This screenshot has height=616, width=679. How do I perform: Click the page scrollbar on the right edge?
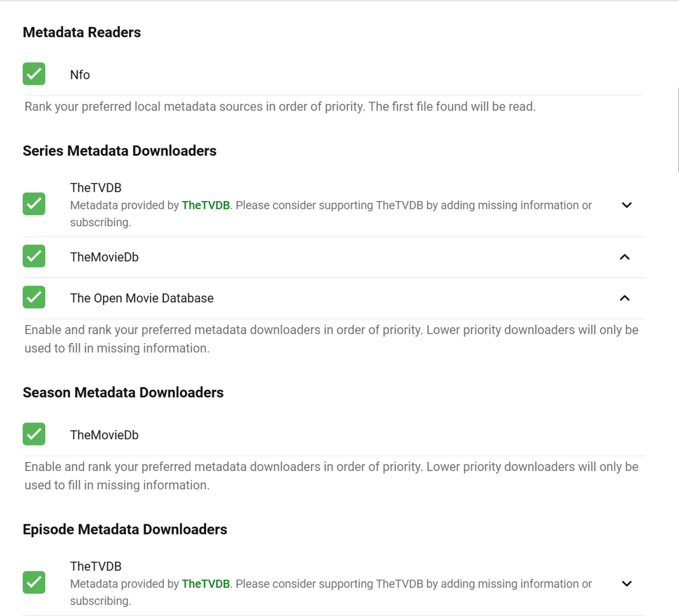click(677, 130)
